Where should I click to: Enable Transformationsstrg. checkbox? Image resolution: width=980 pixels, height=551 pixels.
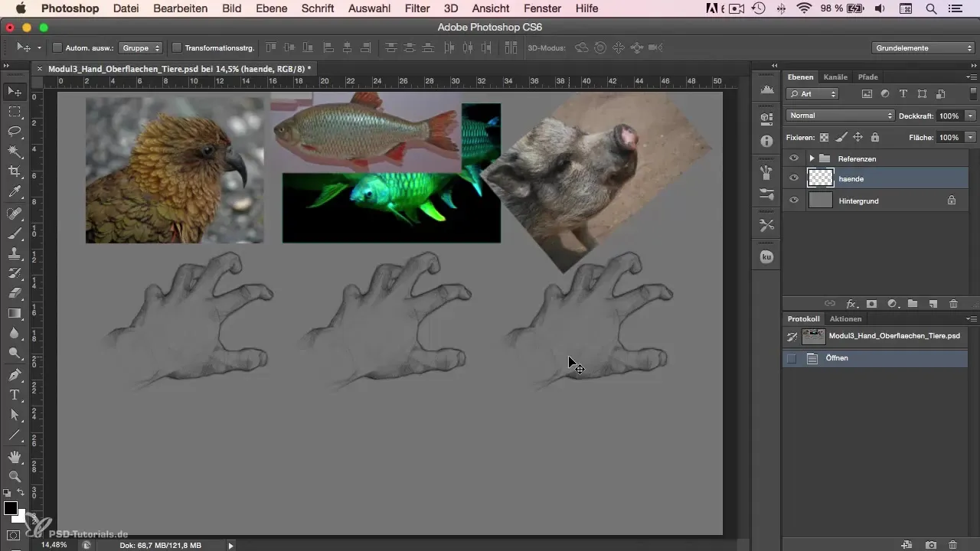pos(177,47)
